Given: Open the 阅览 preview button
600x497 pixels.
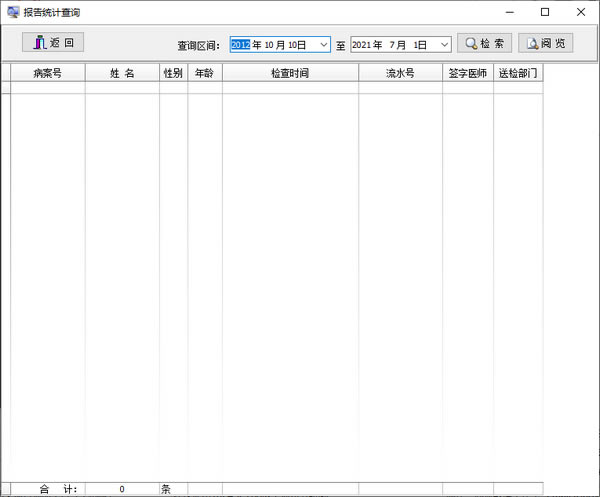Looking at the screenshot, I should point(545,43).
